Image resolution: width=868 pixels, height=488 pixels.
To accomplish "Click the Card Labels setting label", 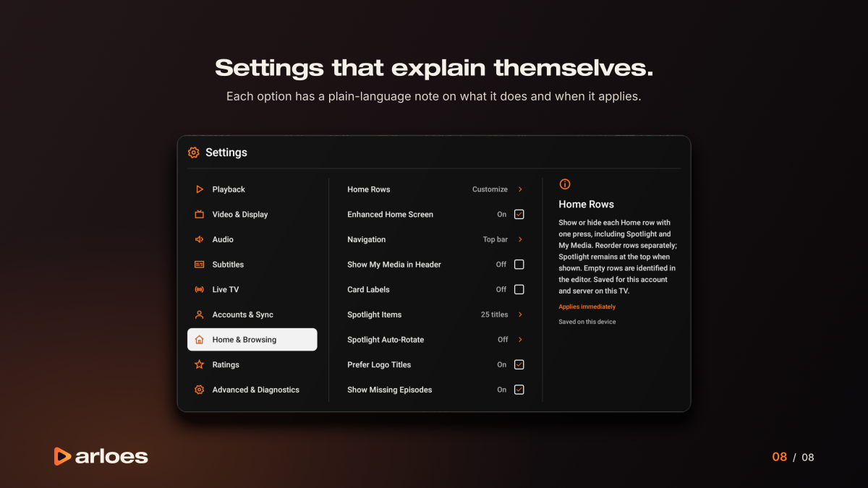I will click(x=368, y=289).
